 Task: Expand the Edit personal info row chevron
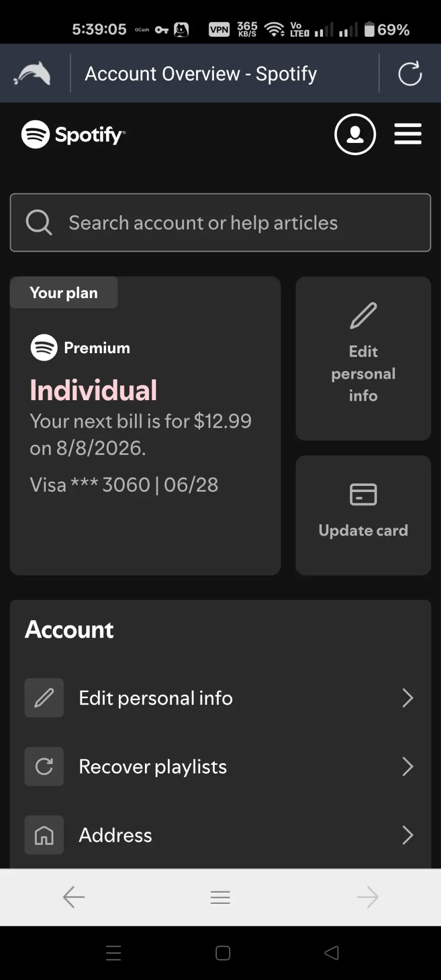[407, 698]
